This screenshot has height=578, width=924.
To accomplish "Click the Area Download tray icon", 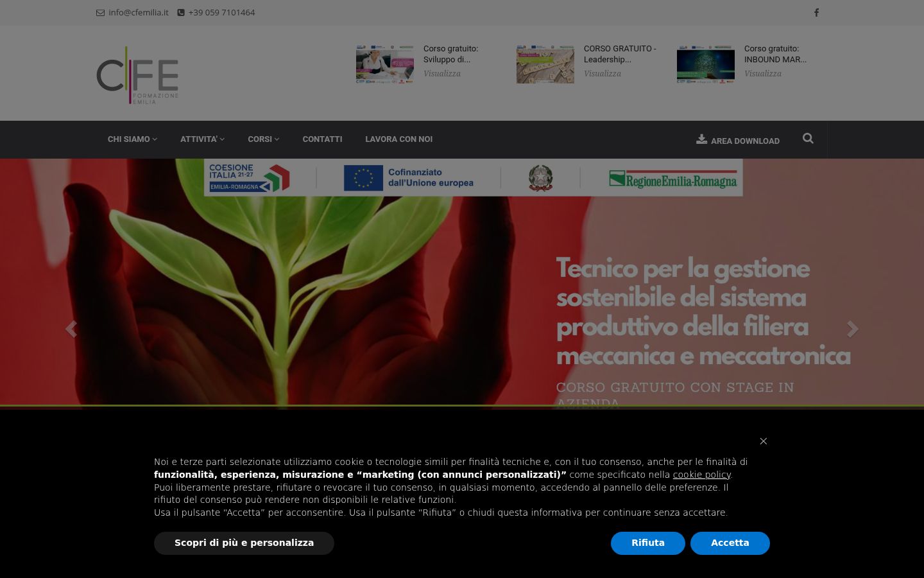I will click(701, 139).
